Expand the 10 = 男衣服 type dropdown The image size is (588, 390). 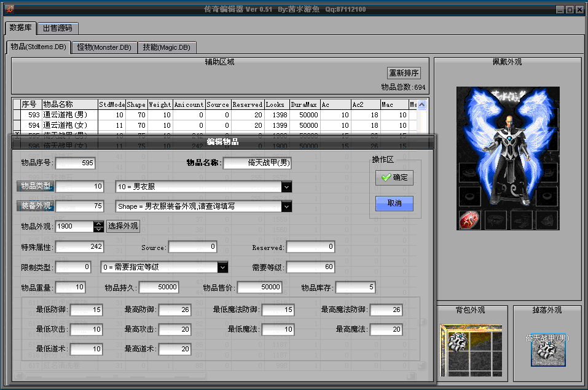click(286, 186)
